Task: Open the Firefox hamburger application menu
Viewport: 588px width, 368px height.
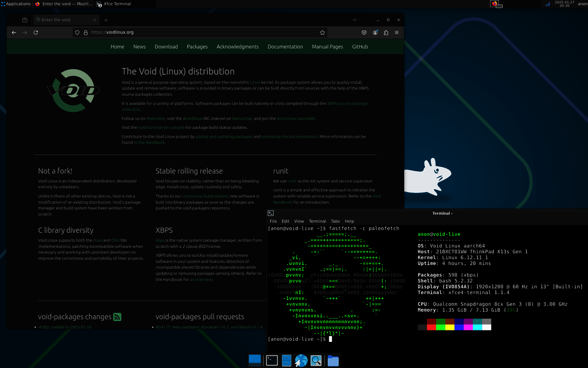Action: tap(396, 32)
